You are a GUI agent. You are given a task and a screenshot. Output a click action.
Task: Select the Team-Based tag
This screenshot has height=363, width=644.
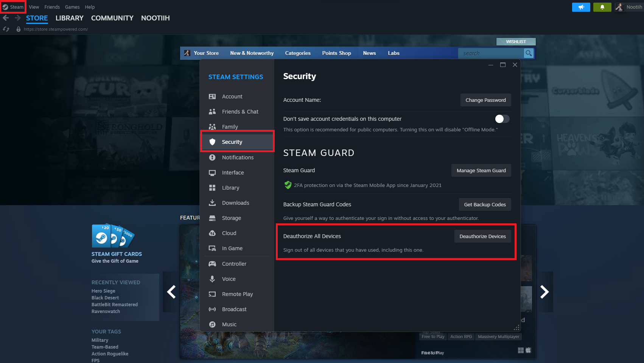[105, 347]
